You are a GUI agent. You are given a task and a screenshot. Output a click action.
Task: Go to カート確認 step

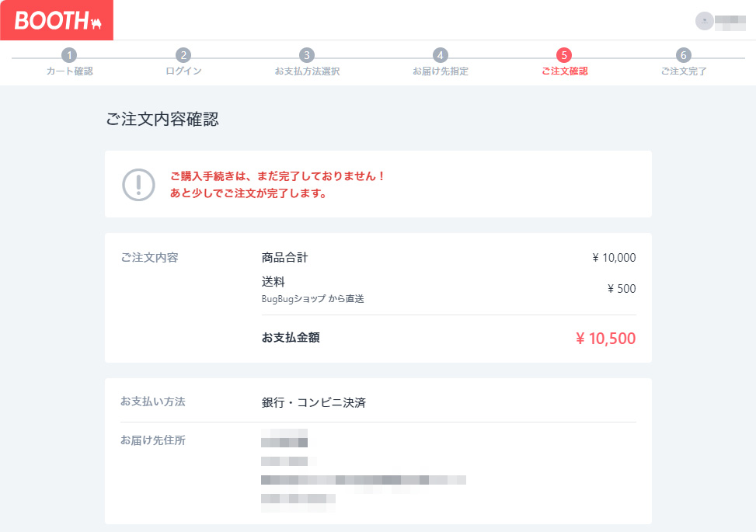click(69, 71)
